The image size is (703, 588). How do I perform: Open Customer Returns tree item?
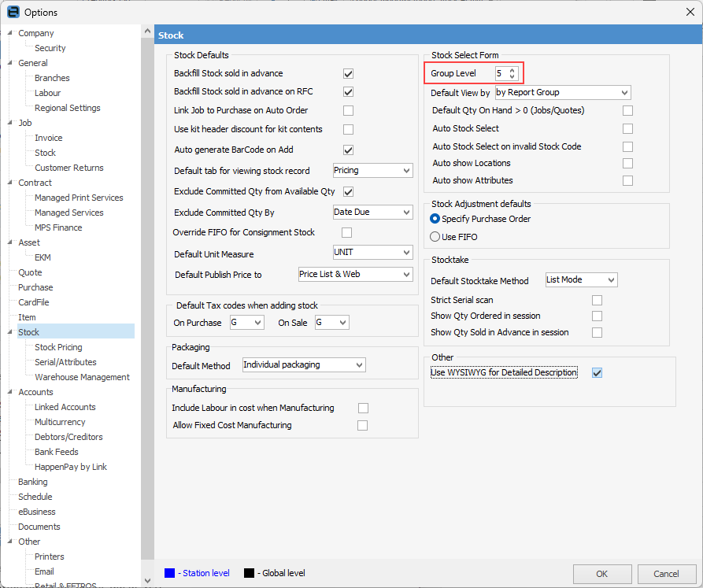(x=69, y=168)
